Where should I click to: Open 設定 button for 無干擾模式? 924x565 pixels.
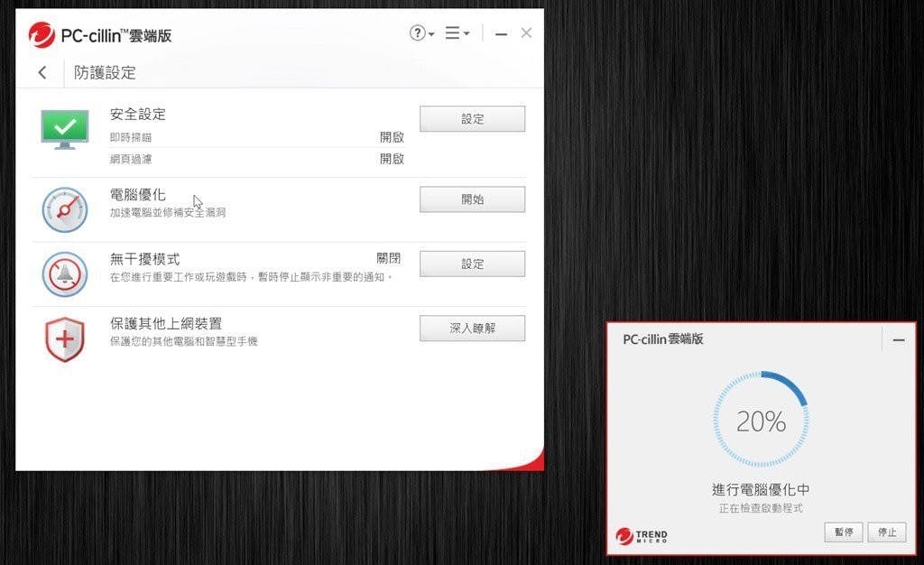click(x=472, y=264)
